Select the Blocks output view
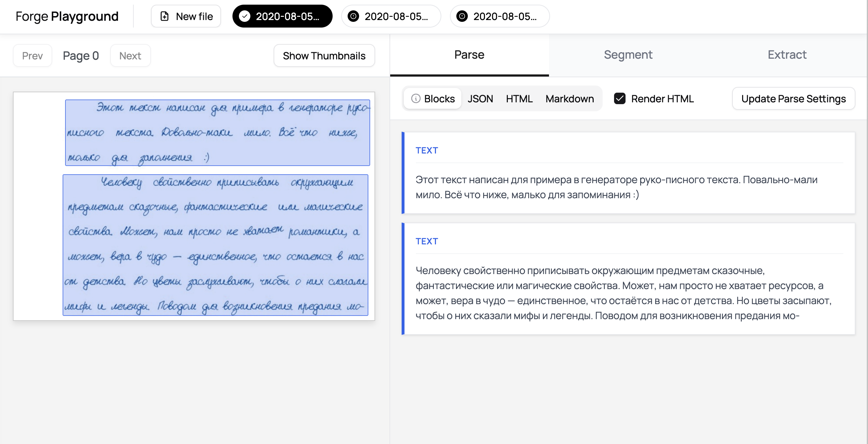The width and height of the screenshot is (868, 444). tap(440, 99)
